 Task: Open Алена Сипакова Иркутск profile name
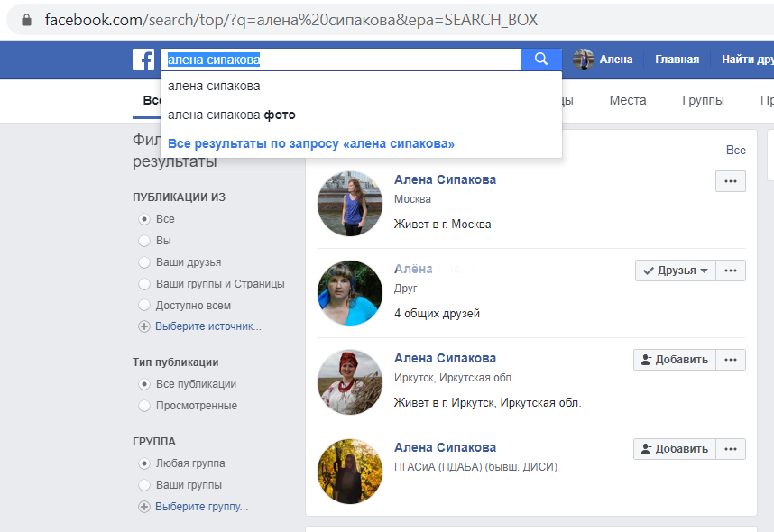(x=445, y=358)
